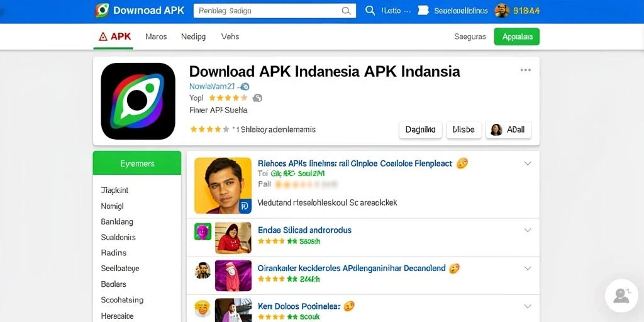Expand the 'Ken Doloos Pocinelea' chevron
Screen dimensions: 644x322
point(528,306)
